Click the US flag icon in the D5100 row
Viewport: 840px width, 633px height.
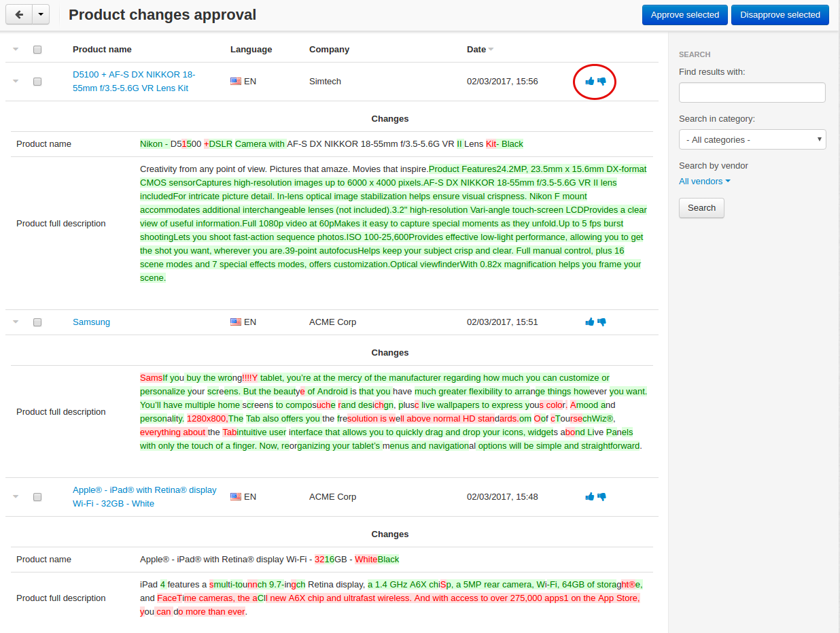pyautogui.click(x=236, y=82)
